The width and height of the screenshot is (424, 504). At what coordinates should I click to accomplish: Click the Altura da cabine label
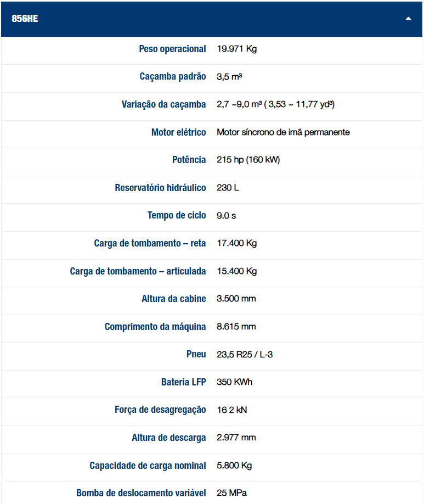point(174,299)
